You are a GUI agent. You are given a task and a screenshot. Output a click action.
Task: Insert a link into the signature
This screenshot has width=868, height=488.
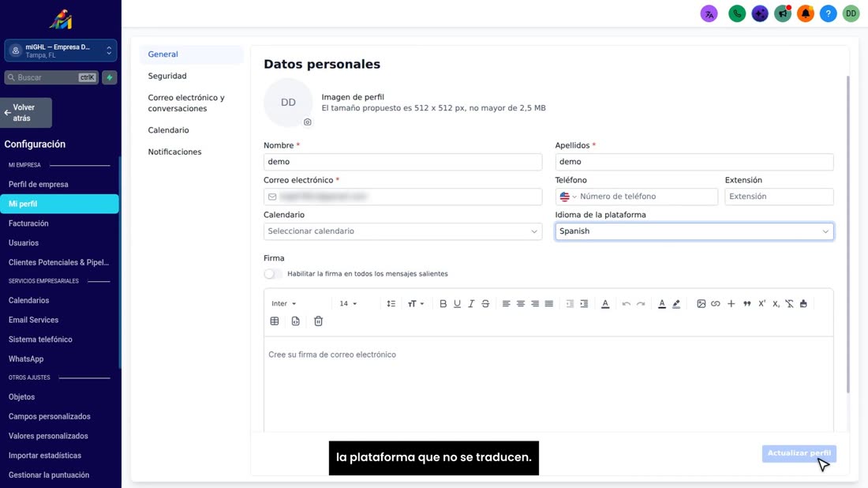[x=715, y=303]
